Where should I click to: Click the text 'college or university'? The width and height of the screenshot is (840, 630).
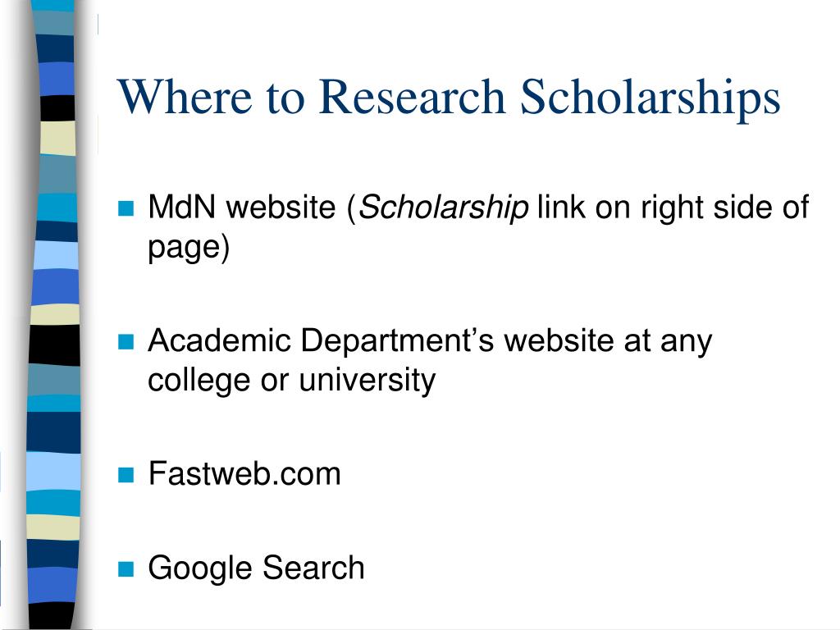point(292,381)
